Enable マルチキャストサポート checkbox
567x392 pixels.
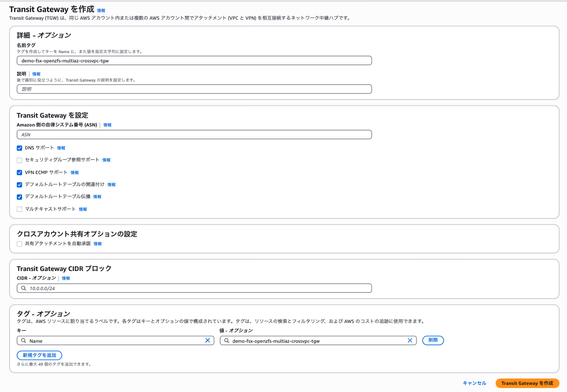click(20, 209)
